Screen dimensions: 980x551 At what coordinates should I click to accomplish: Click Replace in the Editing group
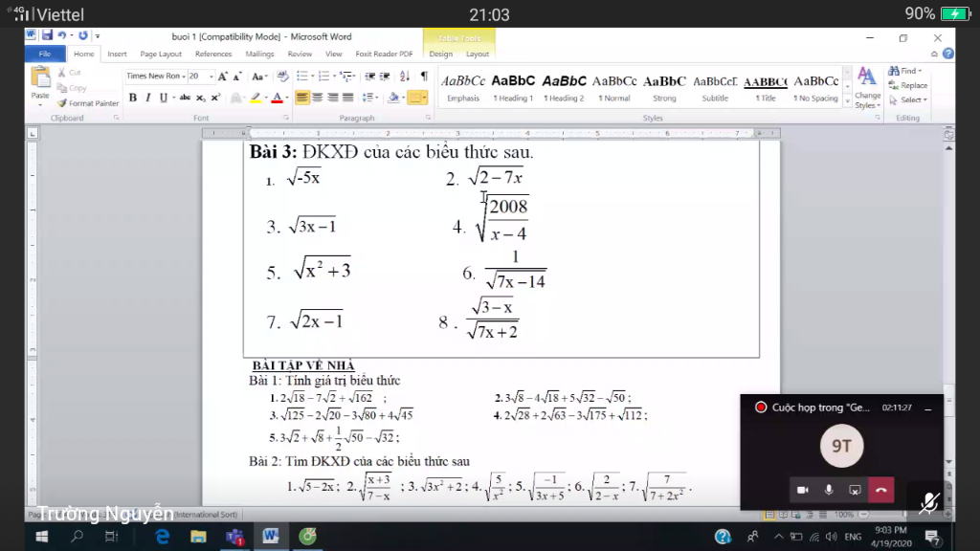tap(908, 85)
